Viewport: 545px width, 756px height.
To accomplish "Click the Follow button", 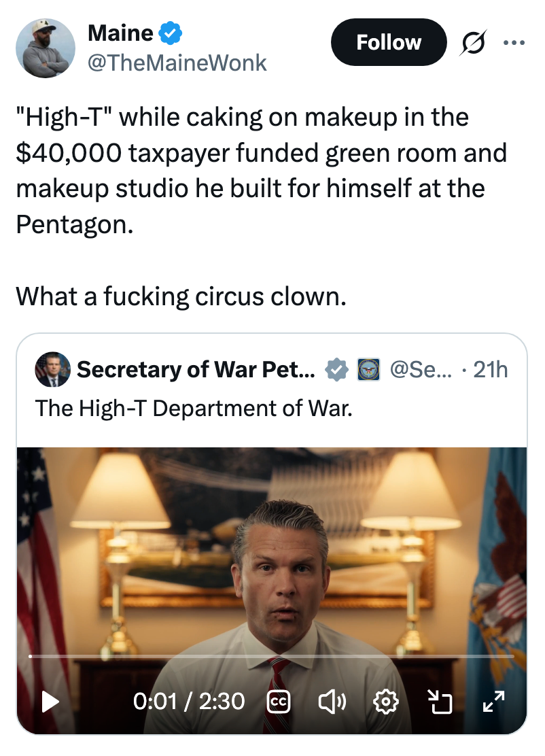I will coord(389,42).
